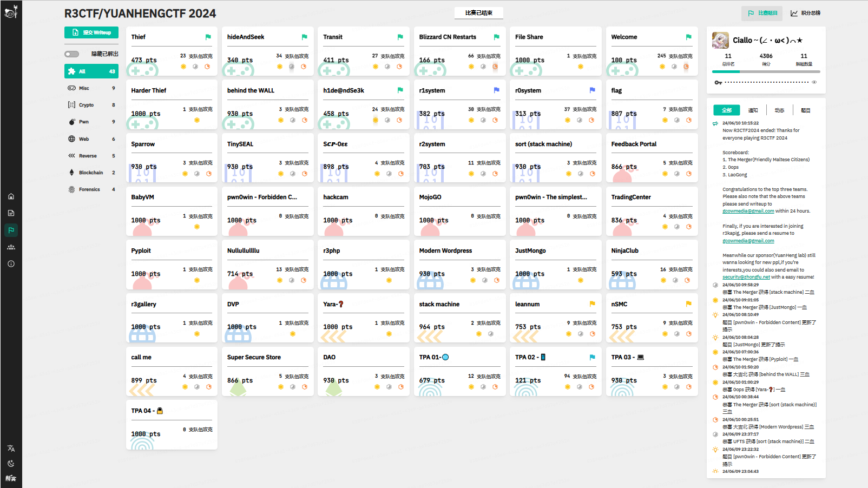
Task: Click the team score progress bar
Action: point(766,71)
